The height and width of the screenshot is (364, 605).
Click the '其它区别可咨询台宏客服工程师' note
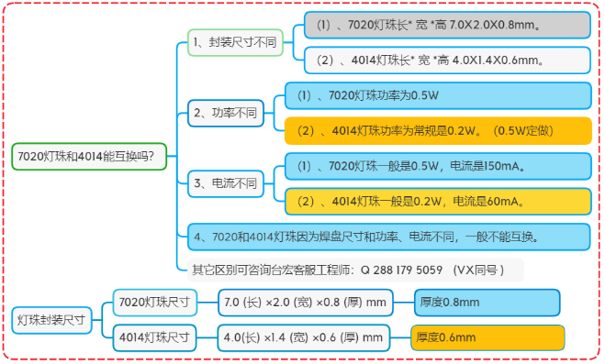pyautogui.click(x=355, y=270)
